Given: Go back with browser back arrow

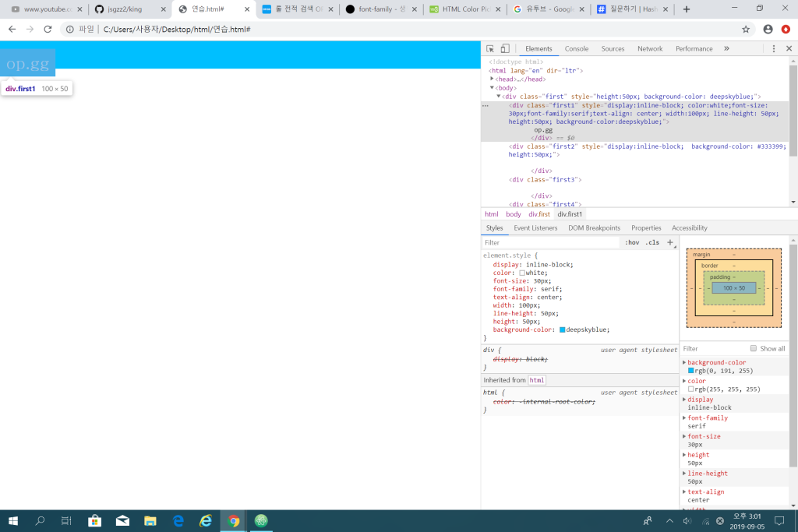Looking at the screenshot, I should coord(12,30).
